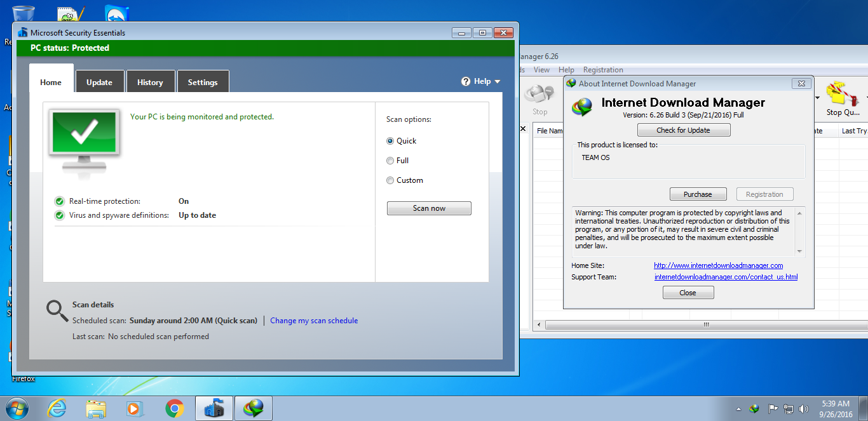Launch Internet Explorer from the taskbar
Screen dimensions: 868x421
tap(57, 408)
